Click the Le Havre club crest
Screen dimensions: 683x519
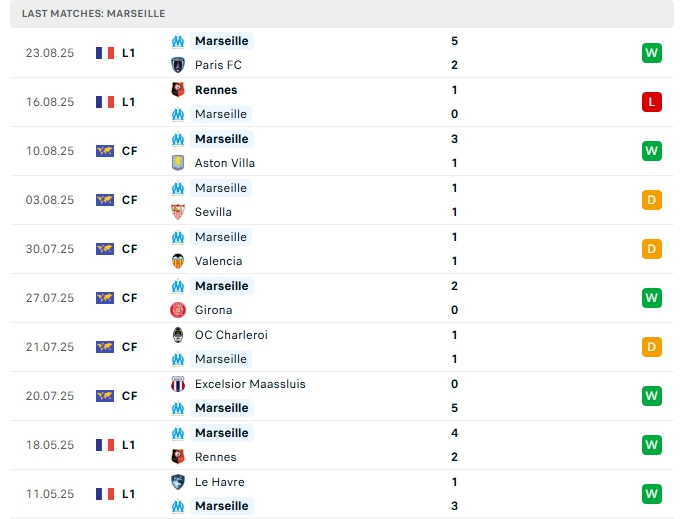(x=179, y=482)
